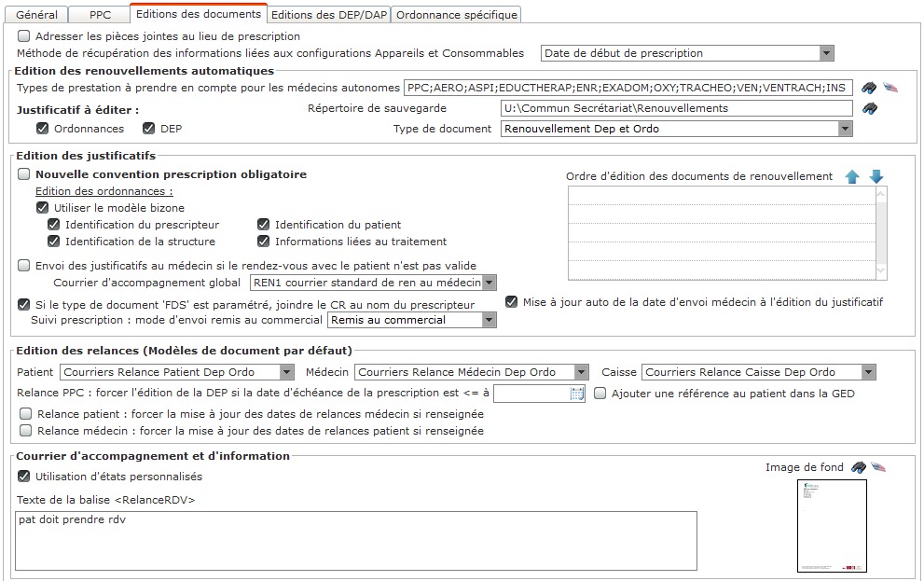924x581 pixels.
Task: Click the down arrow of the renewal order list scrollbar
Action: 881,271
